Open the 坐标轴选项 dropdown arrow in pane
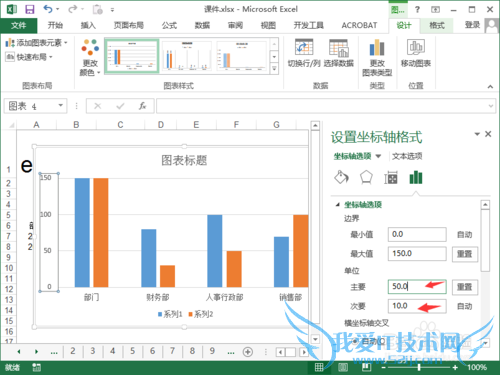 [x=378, y=156]
